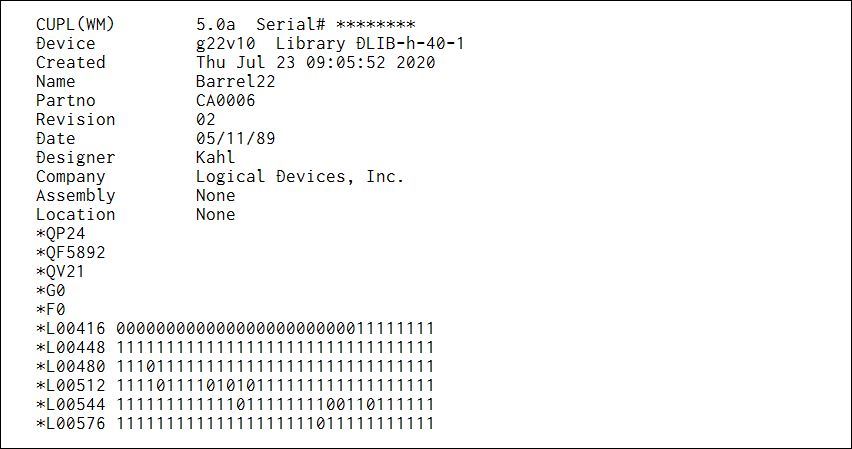Select the name value Barrel22

235,81
